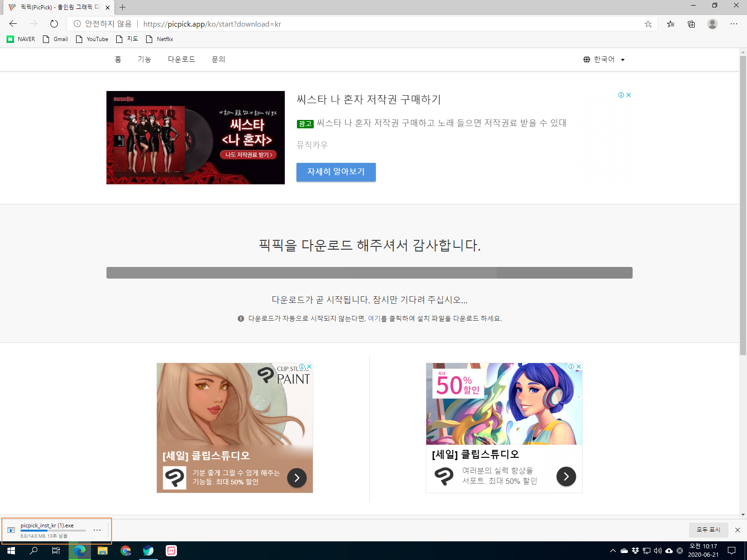Open the 씨스타 나 혼자 ad image
747x560 pixels.
pyautogui.click(x=196, y=138)
